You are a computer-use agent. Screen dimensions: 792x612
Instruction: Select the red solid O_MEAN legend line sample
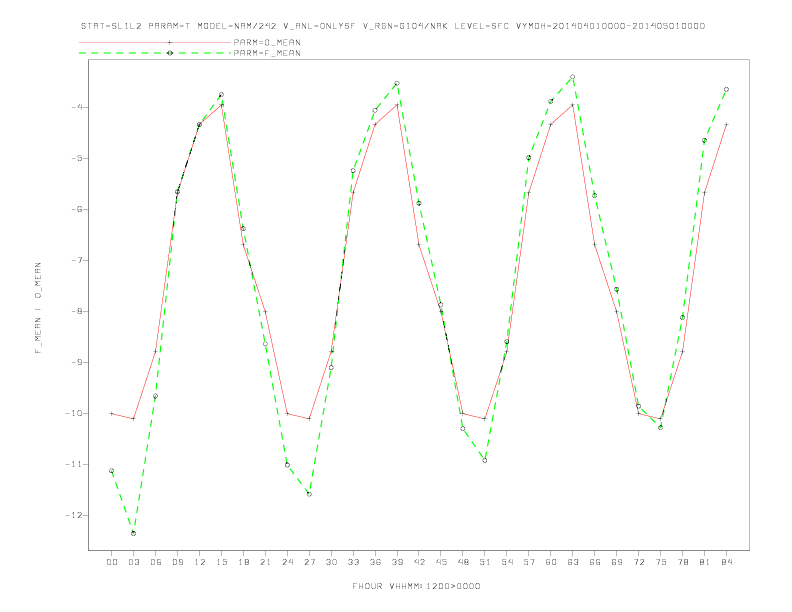[x=155, y=42]
